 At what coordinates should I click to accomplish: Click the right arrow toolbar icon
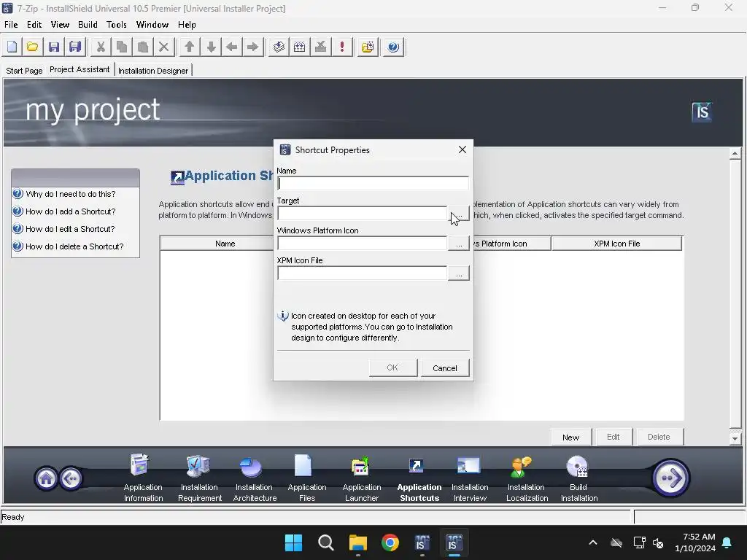(x=253, y=47)
